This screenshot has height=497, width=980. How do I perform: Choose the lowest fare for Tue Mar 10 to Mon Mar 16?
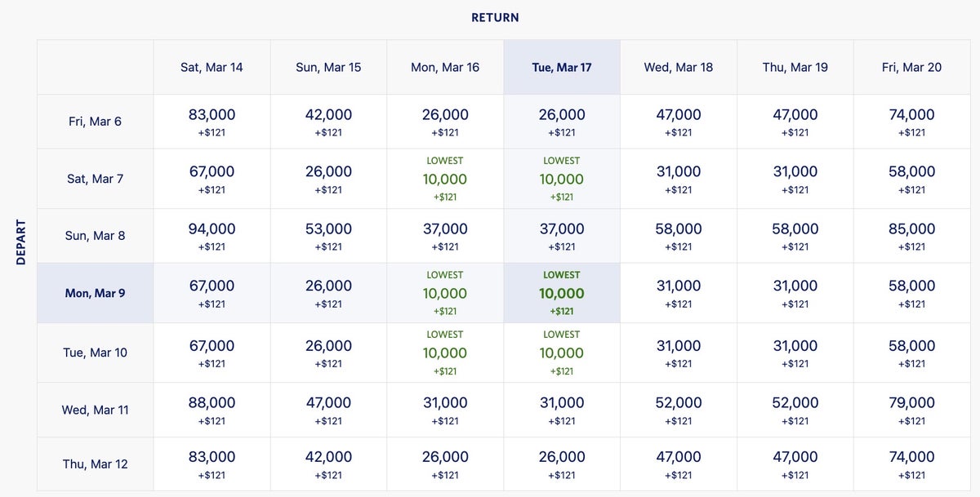[x=445, y=353]
